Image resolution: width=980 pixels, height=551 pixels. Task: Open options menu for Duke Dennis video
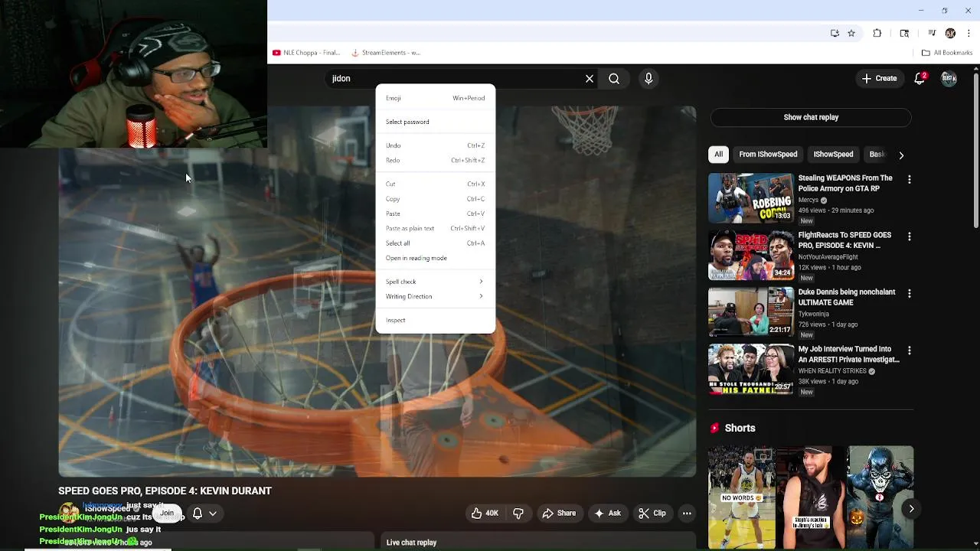[909, 293]
